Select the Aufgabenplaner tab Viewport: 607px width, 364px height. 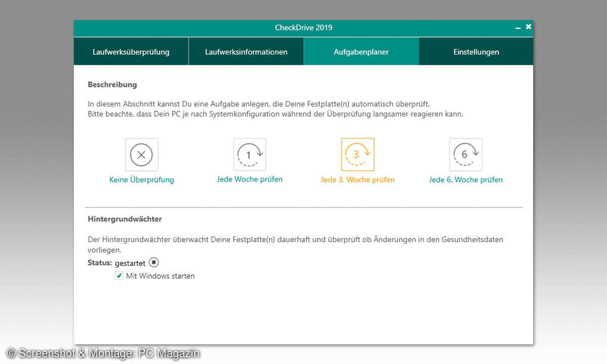point(361,52)
